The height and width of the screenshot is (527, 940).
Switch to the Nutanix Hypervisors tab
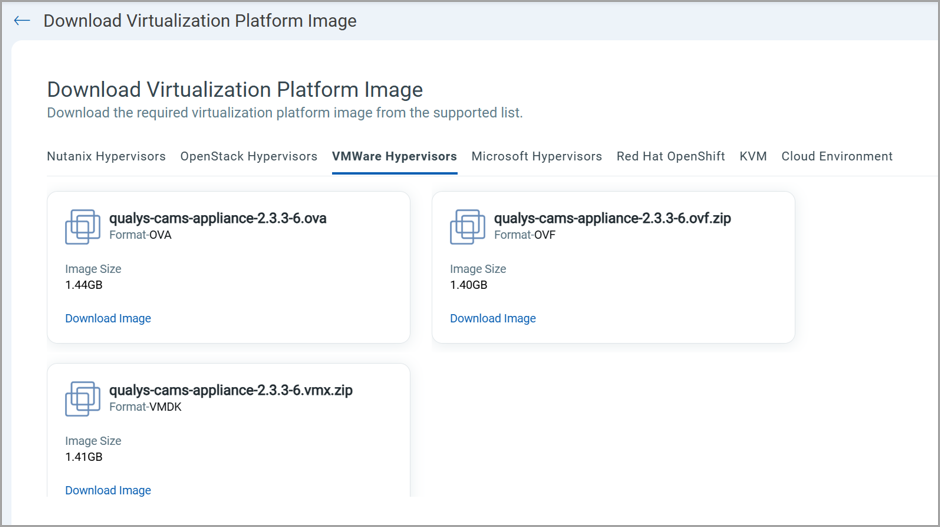[x=106, y=156]
